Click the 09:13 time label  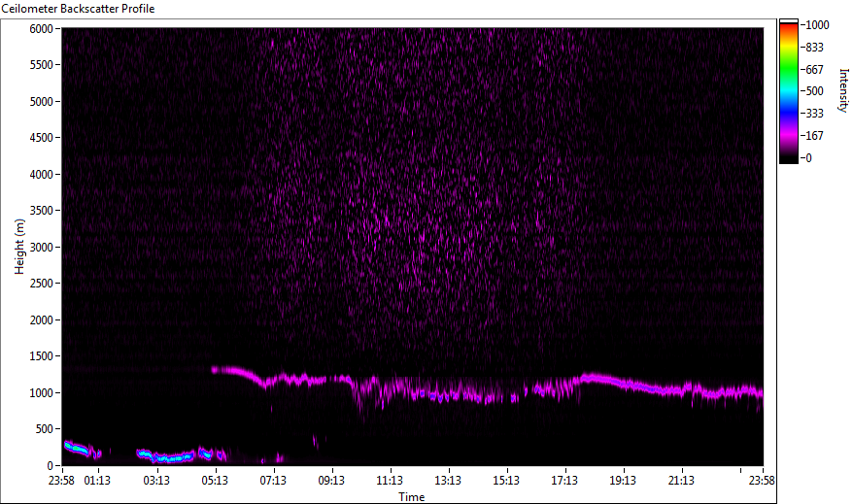(331, 480)
